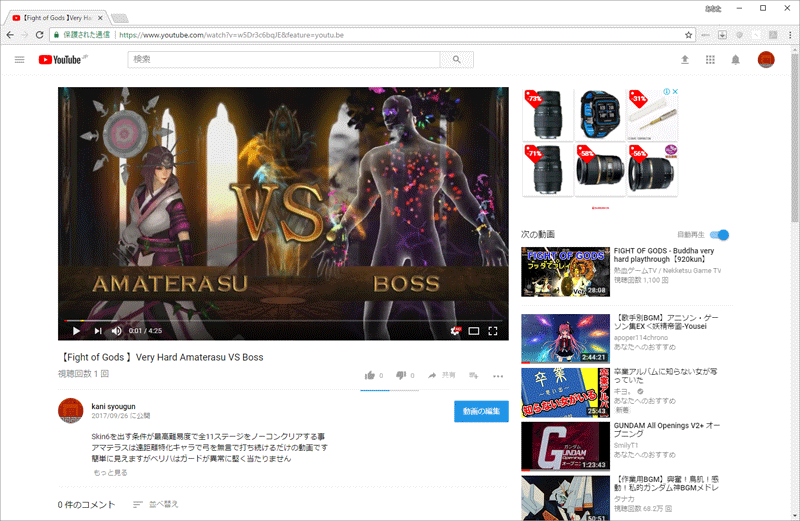Focus the YouTube search field
This screenshot has width=800, height=521.
pyautogui.click(x=284, y=60)
